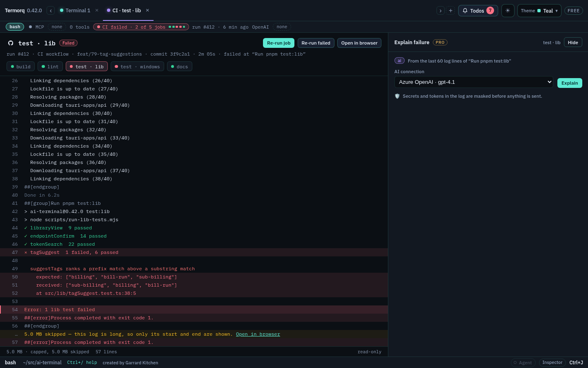Click the GitHub icon beside test · lib

click(x=11, y=43)
